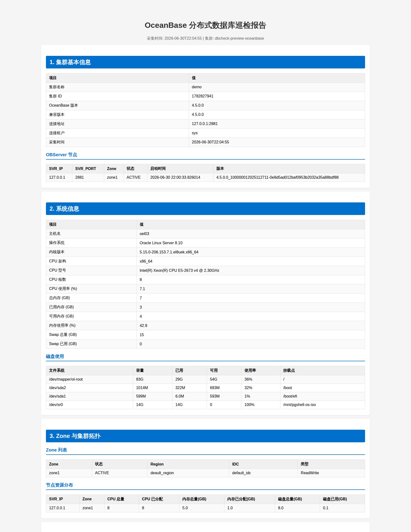Click the "CPU 核数" row label
This screenshot has width=411, height=532.
click(x=58, y=280)
